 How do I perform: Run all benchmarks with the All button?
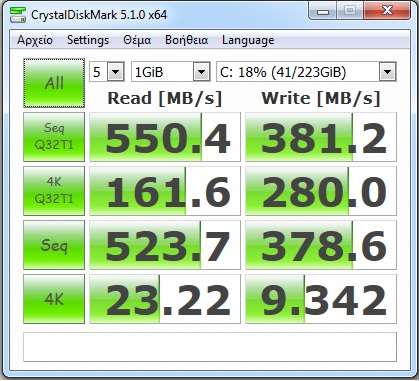(54, 83)
